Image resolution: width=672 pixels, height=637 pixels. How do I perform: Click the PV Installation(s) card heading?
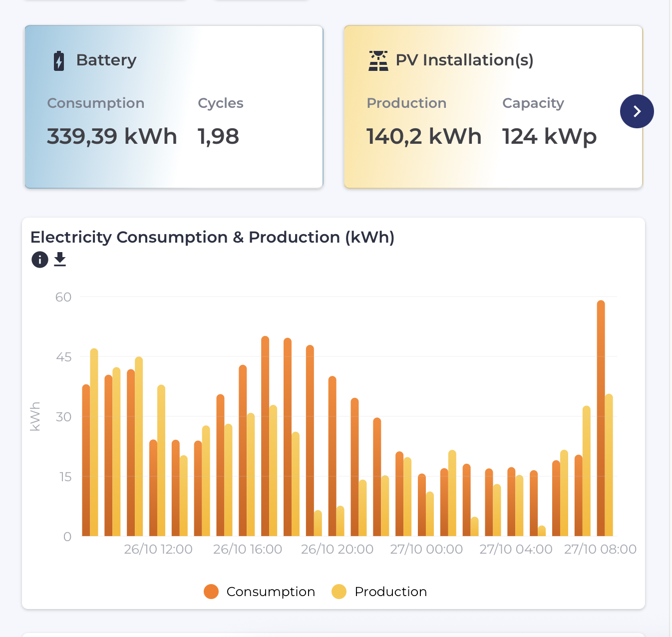click(x=464, y=60)
